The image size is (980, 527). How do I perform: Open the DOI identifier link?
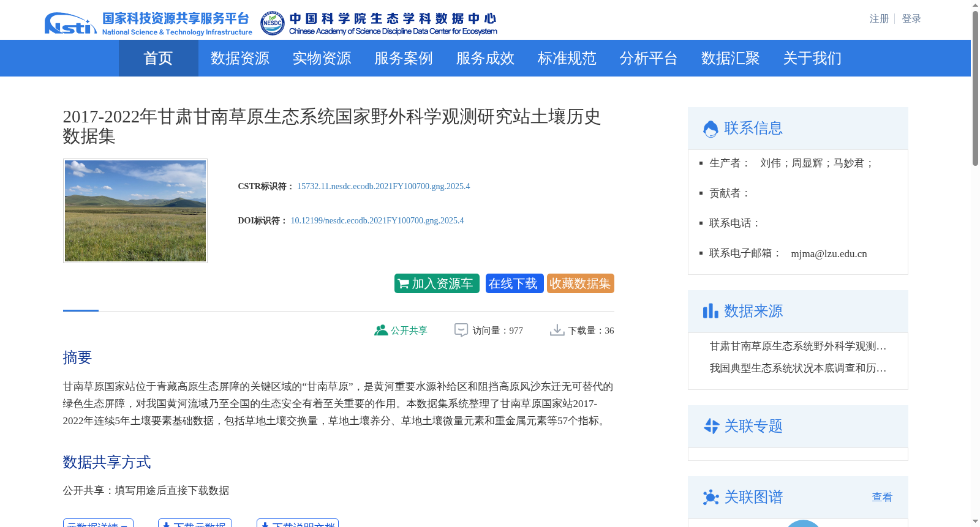point(377,220)
